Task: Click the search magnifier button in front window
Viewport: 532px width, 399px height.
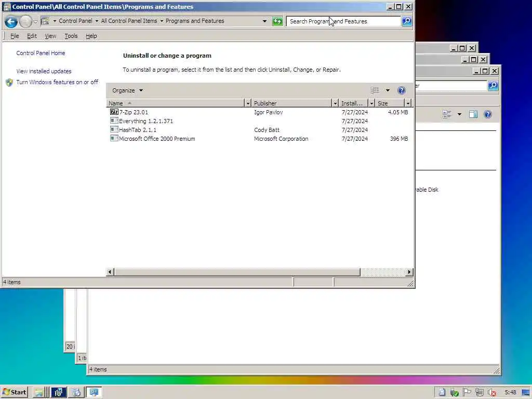Action: [x=406, y=21]
